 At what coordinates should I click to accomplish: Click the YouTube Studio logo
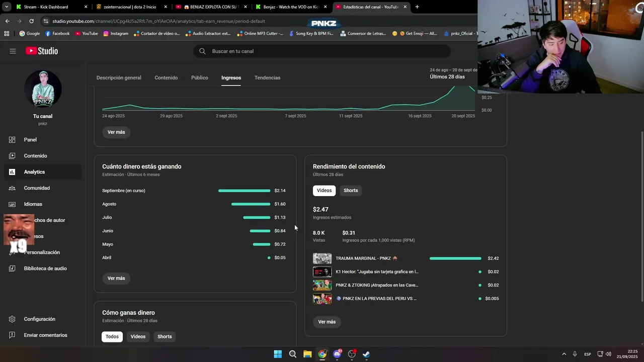point(42,51)
